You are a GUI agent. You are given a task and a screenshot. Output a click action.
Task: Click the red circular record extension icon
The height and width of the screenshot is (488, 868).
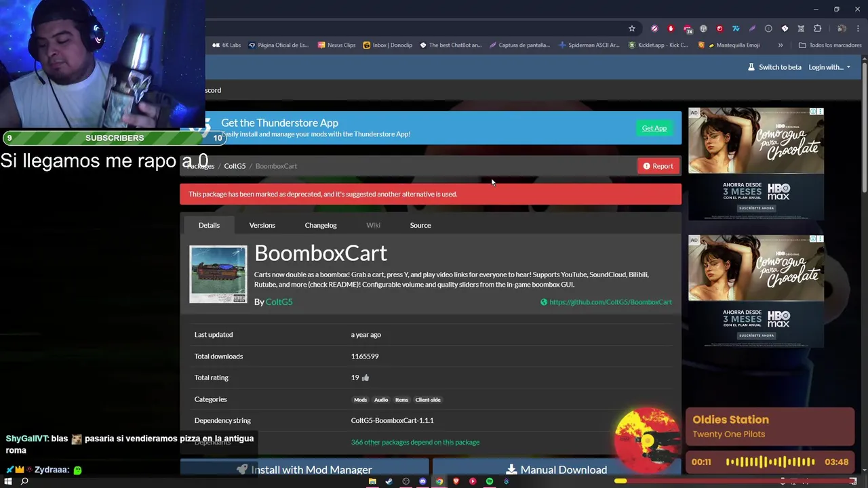tap(719, 28)
